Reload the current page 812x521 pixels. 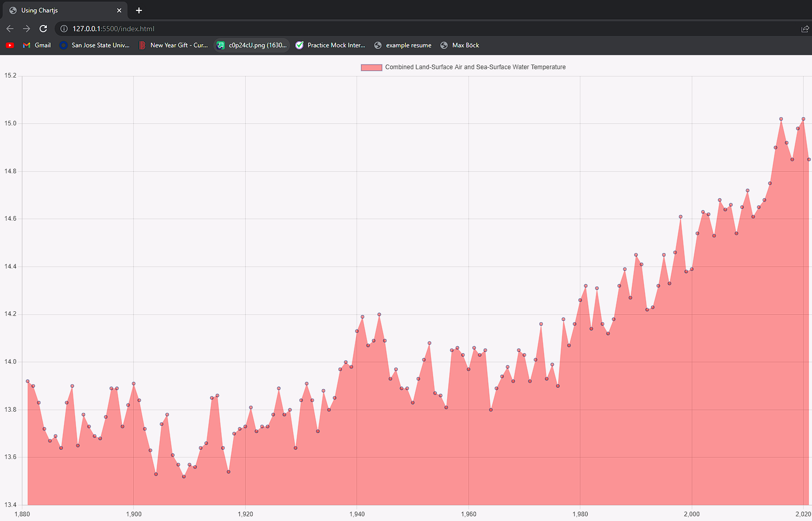pos(43,29)
